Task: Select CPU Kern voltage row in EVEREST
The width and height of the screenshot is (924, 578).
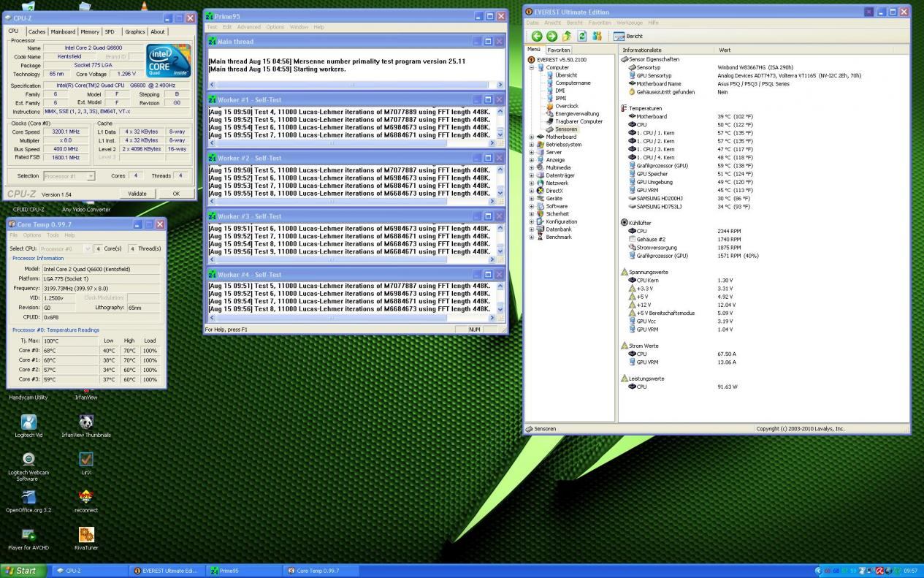Action: pyautogui.click(x=763, y=280)
